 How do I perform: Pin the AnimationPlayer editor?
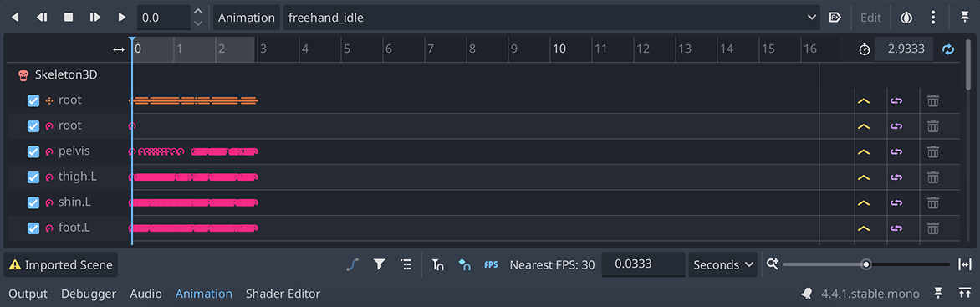965,18
